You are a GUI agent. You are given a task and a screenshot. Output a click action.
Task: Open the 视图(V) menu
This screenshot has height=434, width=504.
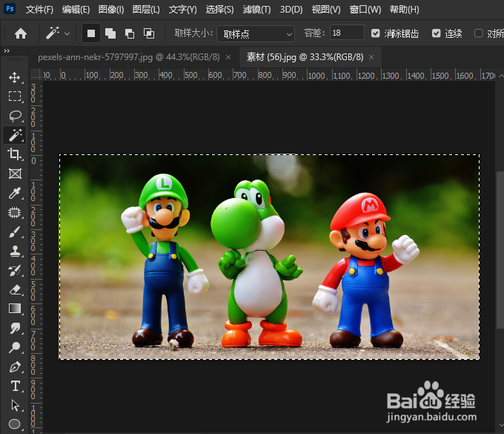pos(326,10)
